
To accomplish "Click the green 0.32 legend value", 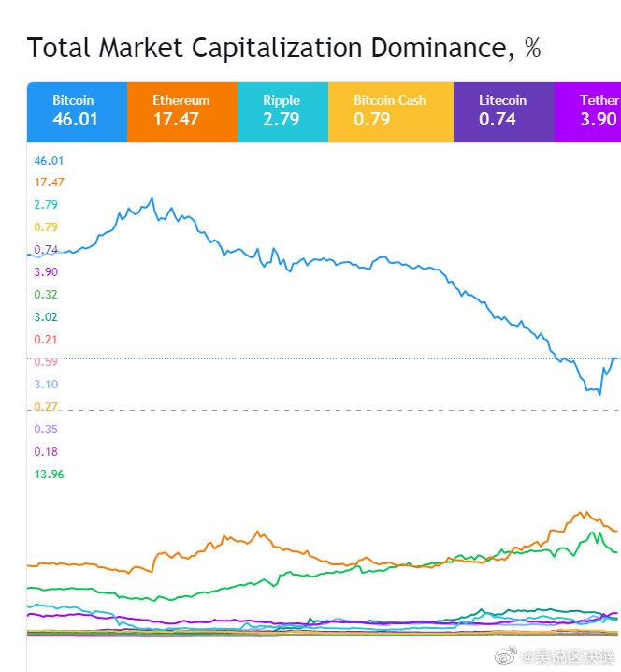I will pos(46,295).
